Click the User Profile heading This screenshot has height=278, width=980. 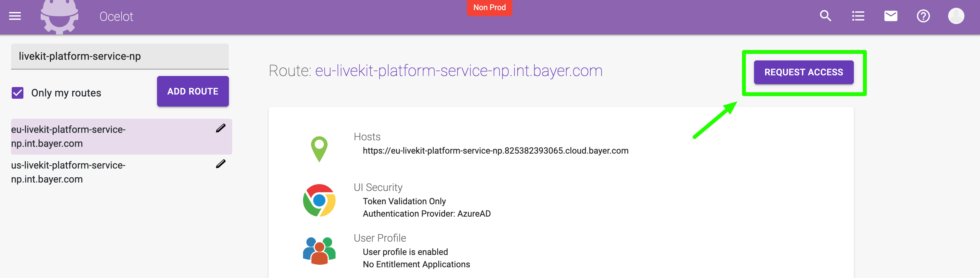tap(380, 238)
